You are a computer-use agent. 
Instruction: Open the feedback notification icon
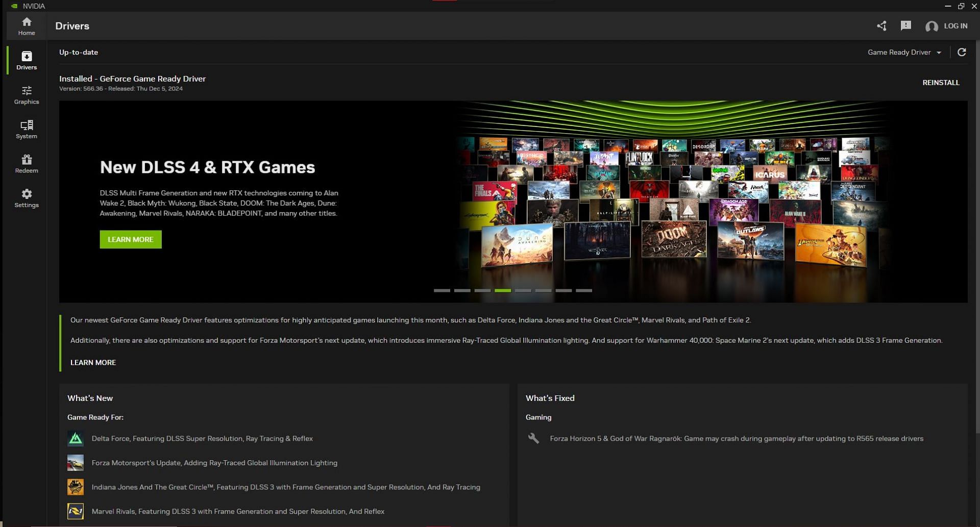click(906, 26)
